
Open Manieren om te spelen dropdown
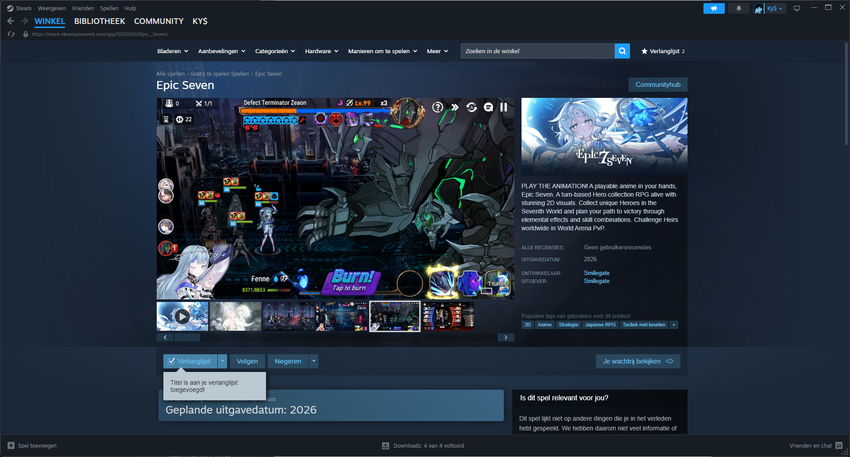point(383,51)
